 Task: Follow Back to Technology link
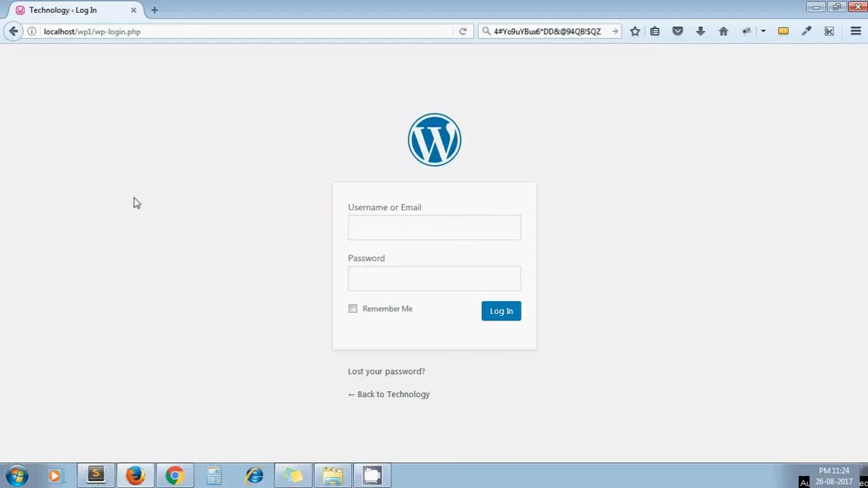(x=389, y=394)
